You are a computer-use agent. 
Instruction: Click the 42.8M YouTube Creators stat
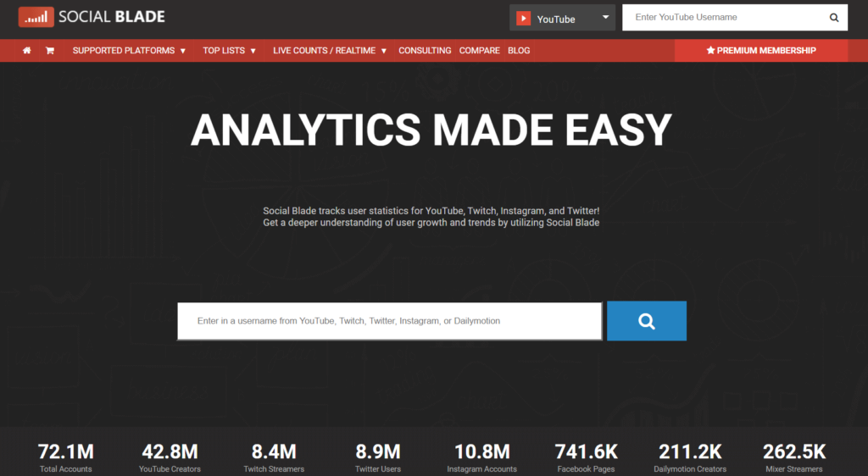170,458
